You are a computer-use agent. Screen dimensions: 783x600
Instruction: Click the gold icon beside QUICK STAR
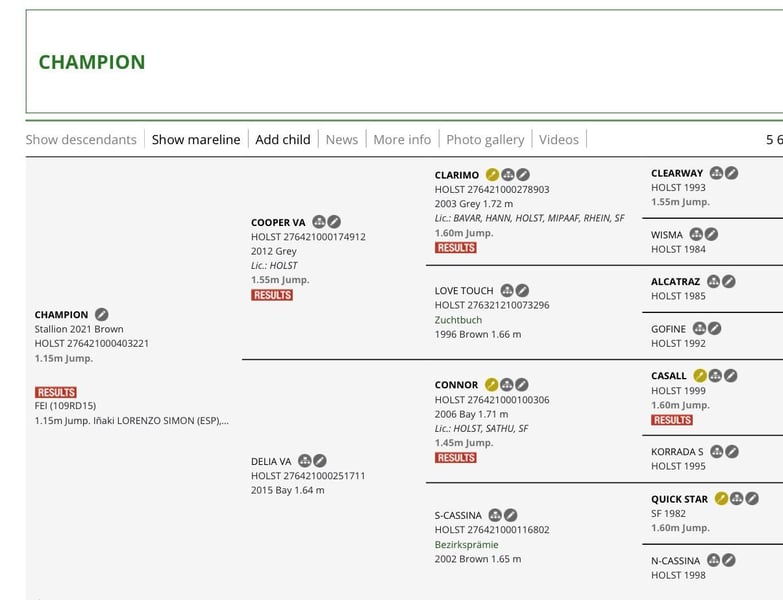(x=721, y=498)
